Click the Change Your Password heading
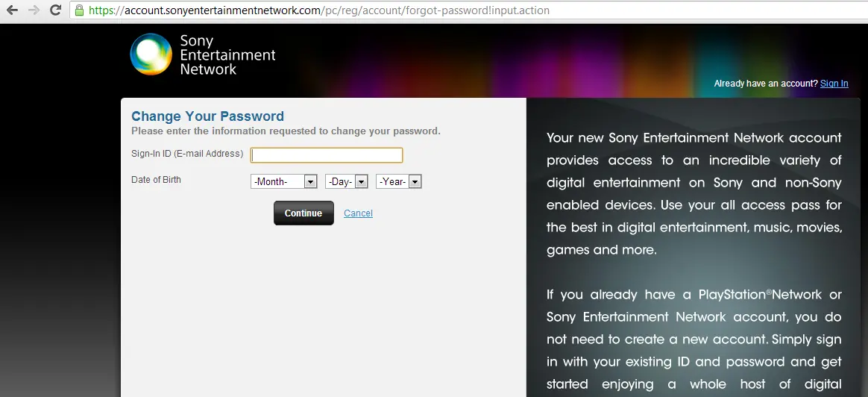 point(207,116)
